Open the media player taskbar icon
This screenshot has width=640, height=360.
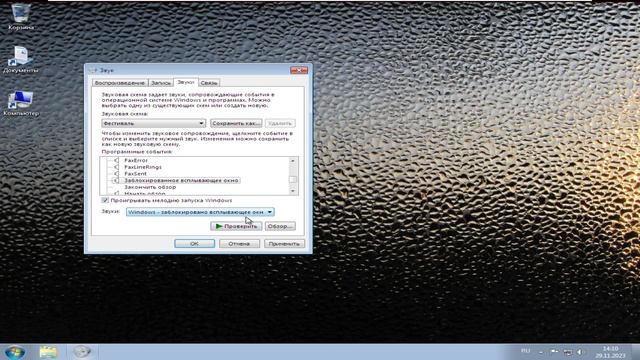click(82, 352)
